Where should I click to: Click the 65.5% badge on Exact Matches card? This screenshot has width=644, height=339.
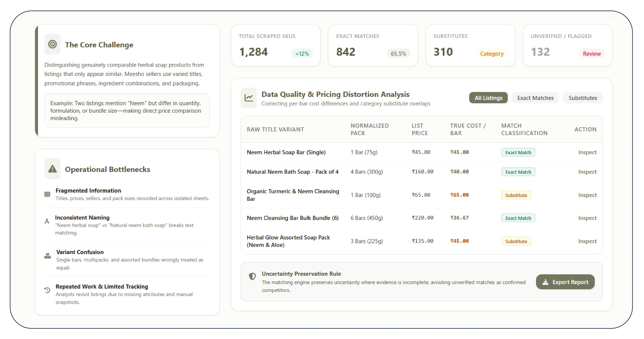point(399,54)
